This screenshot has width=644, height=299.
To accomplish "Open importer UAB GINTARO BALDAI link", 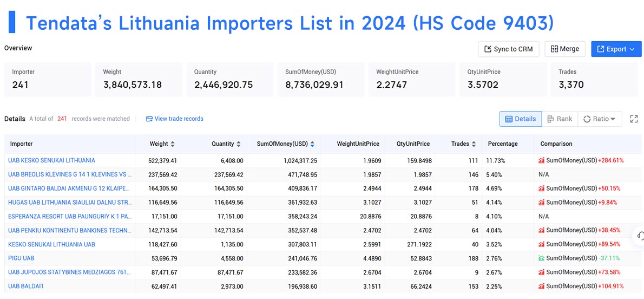I will click(x=70, y=188).
